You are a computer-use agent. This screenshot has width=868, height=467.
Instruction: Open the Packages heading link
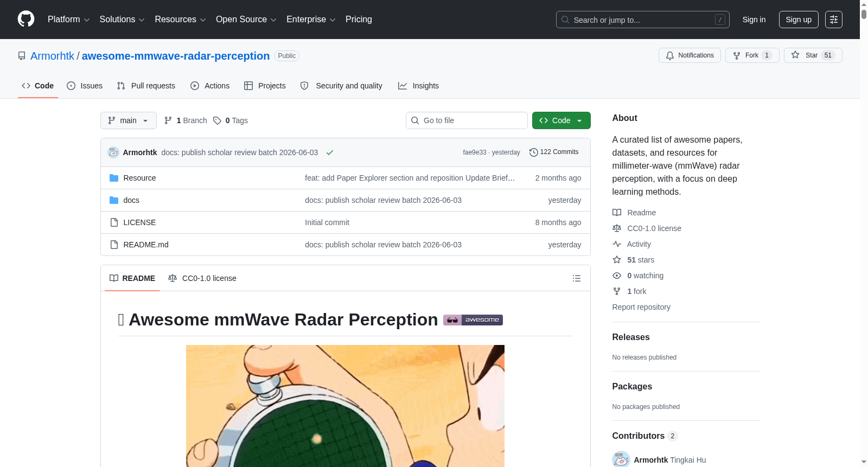tap(632, 386)
